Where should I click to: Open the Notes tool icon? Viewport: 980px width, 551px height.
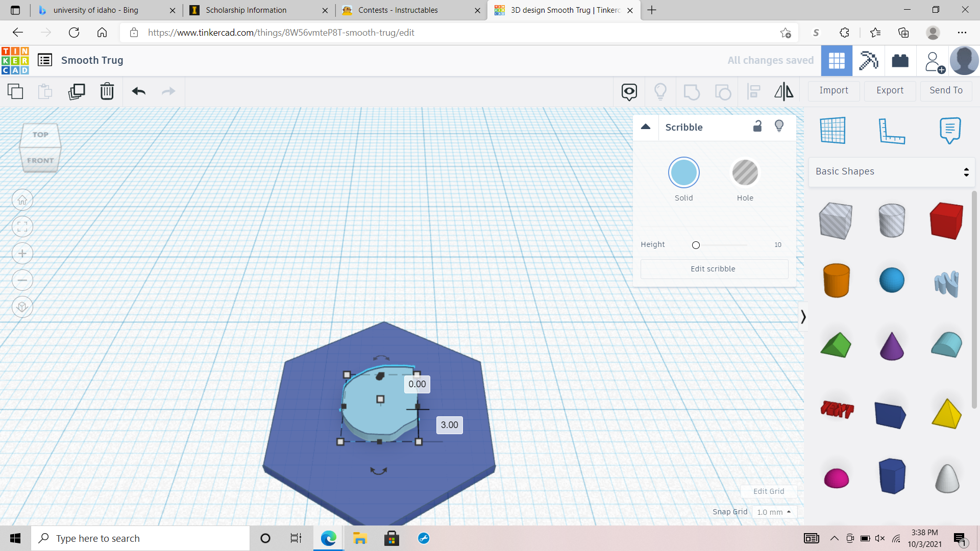pos(949,130)
